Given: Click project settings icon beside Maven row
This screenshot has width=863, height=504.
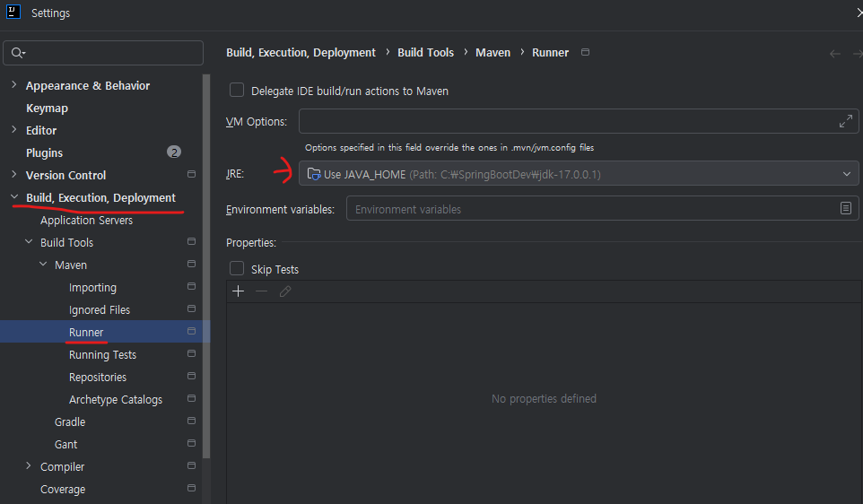Looking at the screenshot, I should 192,264.
